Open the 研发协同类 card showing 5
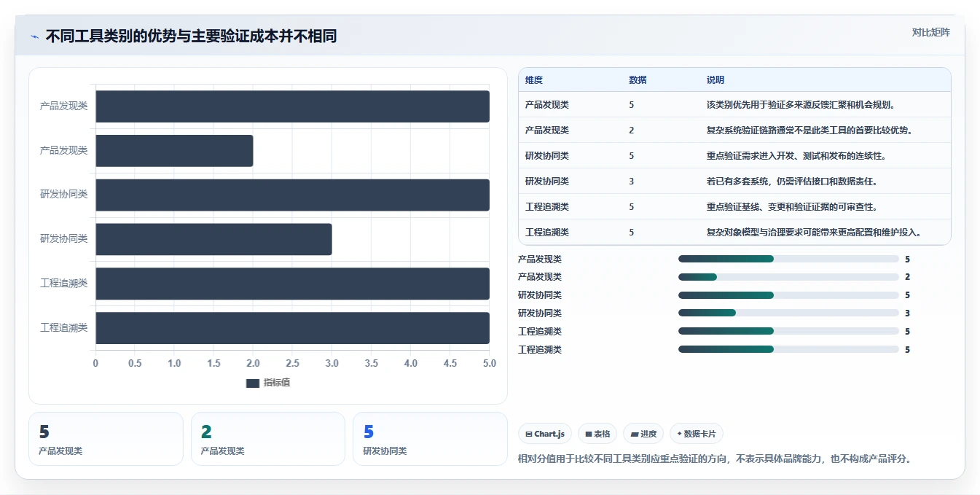 [430, 439]
